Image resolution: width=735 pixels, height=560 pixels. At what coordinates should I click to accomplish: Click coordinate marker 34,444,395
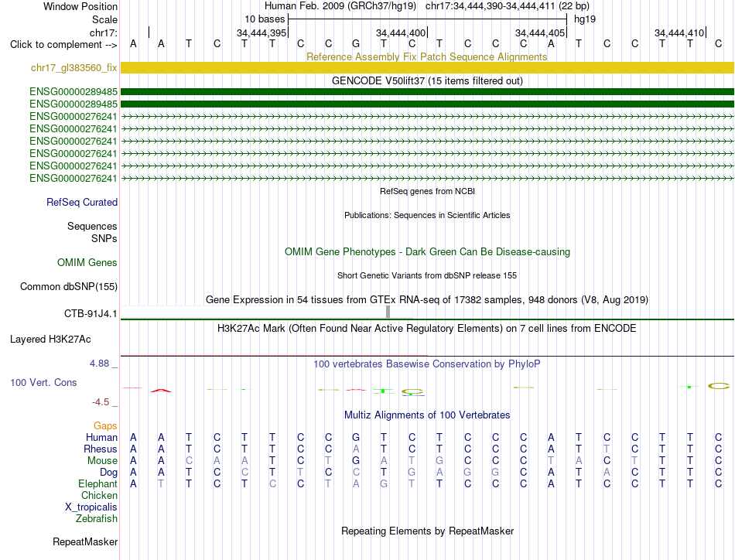[x=261, y=32]
